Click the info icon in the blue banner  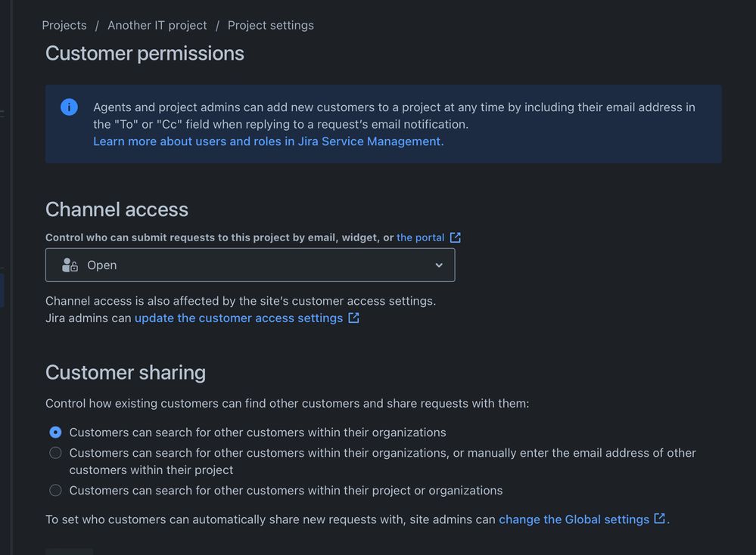(x=69, y=107)
